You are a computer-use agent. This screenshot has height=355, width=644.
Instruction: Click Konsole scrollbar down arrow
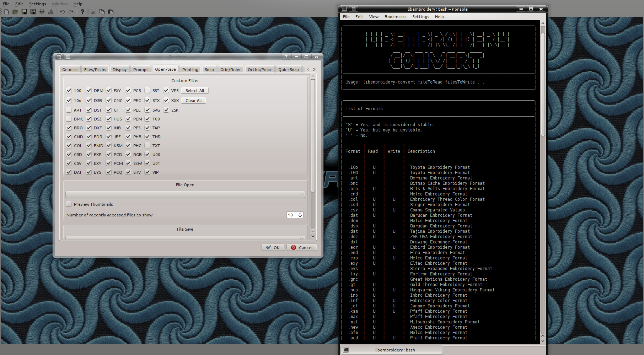click(543, 341)
